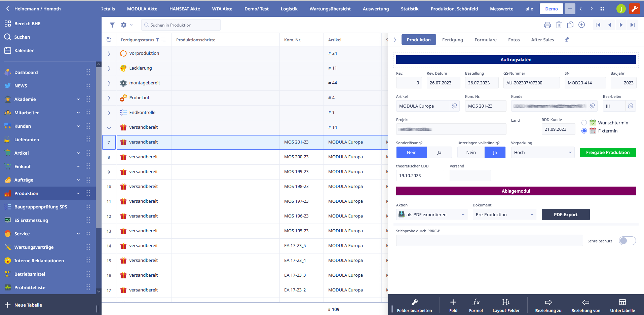The height and width of the screenshot is (315, 644).
Task: Set Unterlagen vollständig to Nein
Action: coord(471,152)
